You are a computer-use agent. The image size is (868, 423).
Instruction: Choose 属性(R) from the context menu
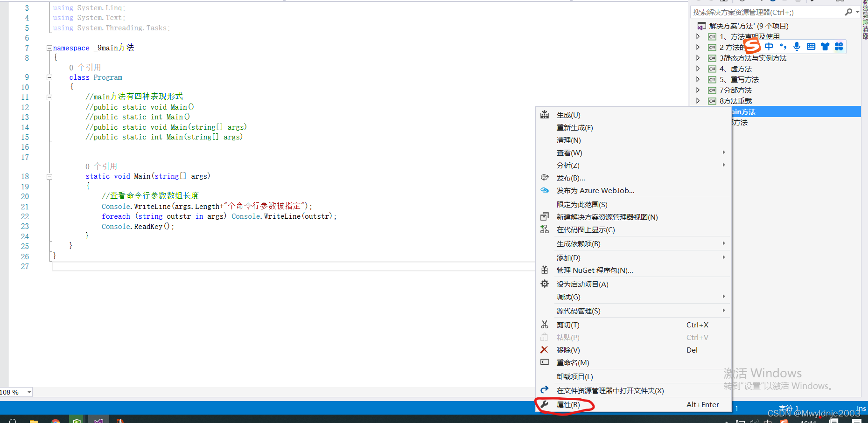click(x=633, y=404)
